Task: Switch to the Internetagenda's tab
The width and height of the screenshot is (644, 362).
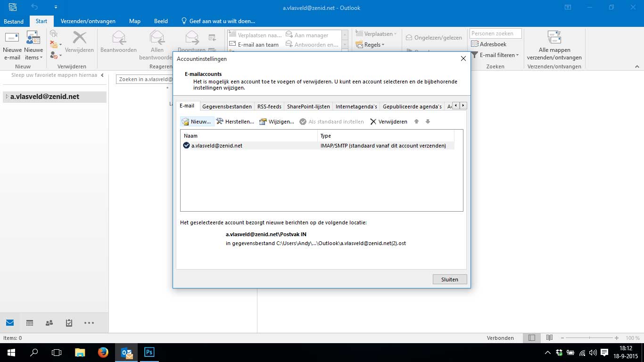Action: (356, 107)
